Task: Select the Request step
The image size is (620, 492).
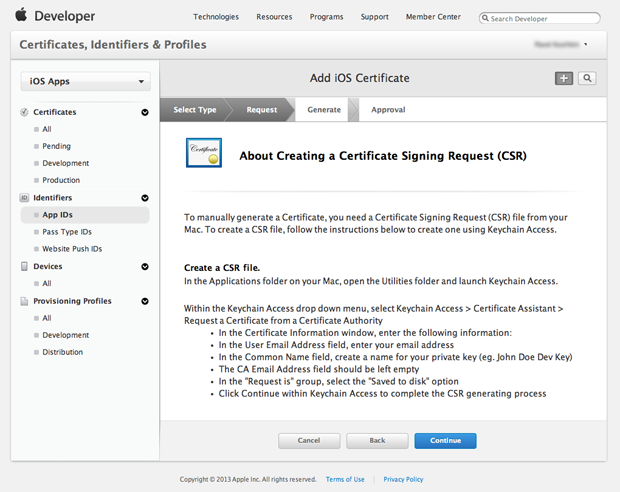Action: pos(262,110)
